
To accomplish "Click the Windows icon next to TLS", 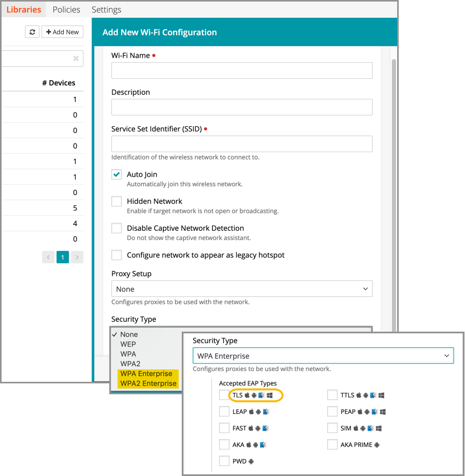I will coord(270,395).
